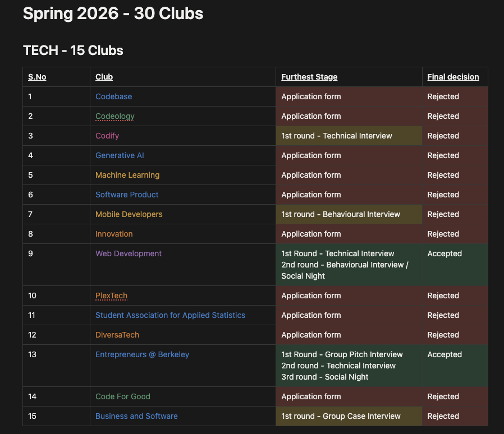This screenshot has height=434, width=504.
Task: Click Web Development's Accepted decision cell
Action: (455, 265)
